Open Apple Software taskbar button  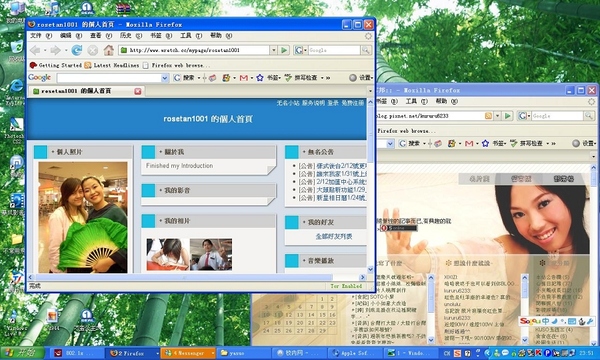tap(355, 353)
